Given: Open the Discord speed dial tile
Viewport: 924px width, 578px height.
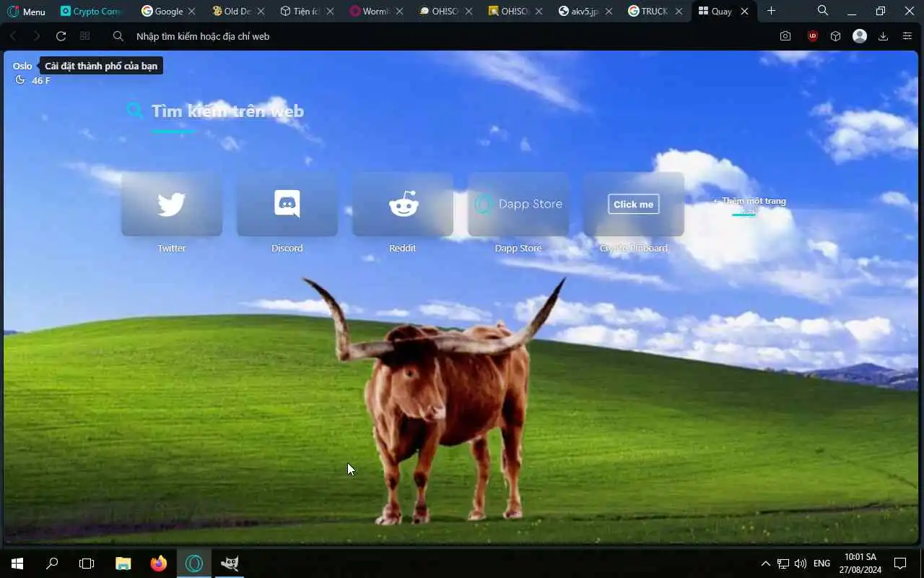Looking at the screenshot, I should click(287, 204).
